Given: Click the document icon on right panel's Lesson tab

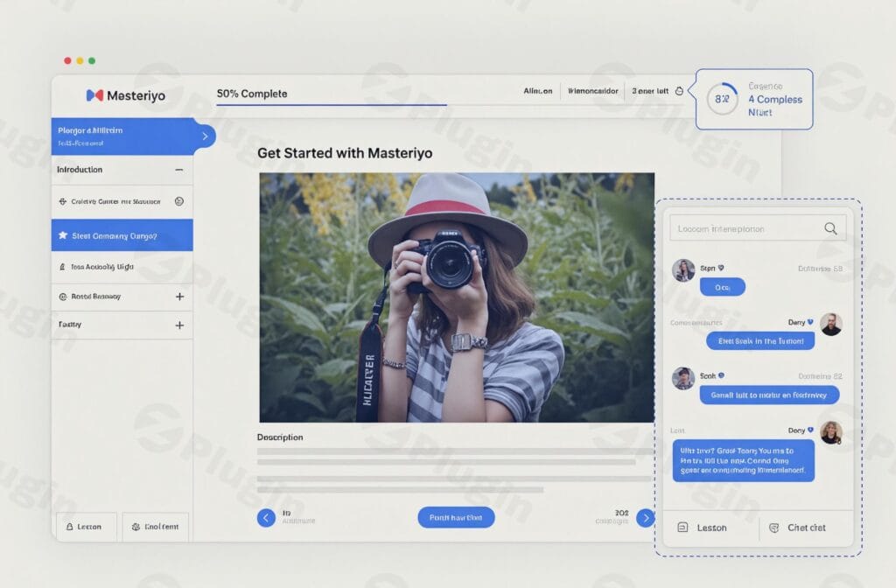Looking at the screenshot, I should click(x=685, y=528).
